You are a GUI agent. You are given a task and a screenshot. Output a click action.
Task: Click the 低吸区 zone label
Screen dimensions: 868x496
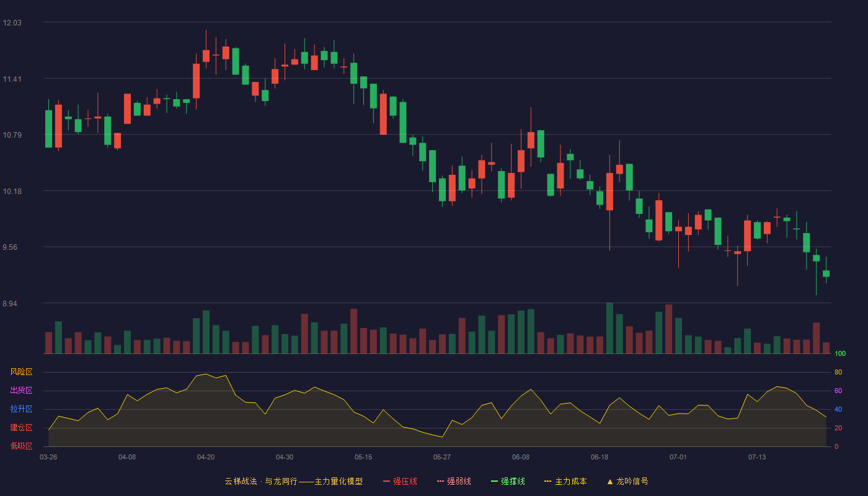(21, 446)
